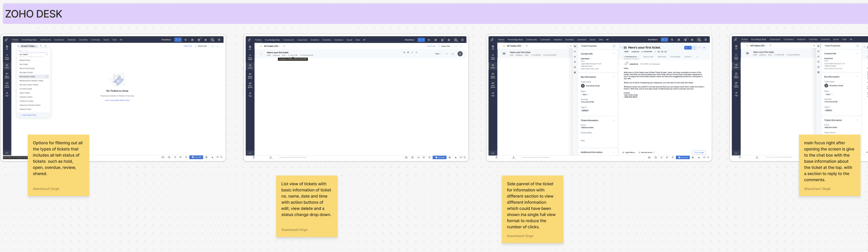
Task: Click Total Count link in ticket list screenshot
Action: (431, 46)
